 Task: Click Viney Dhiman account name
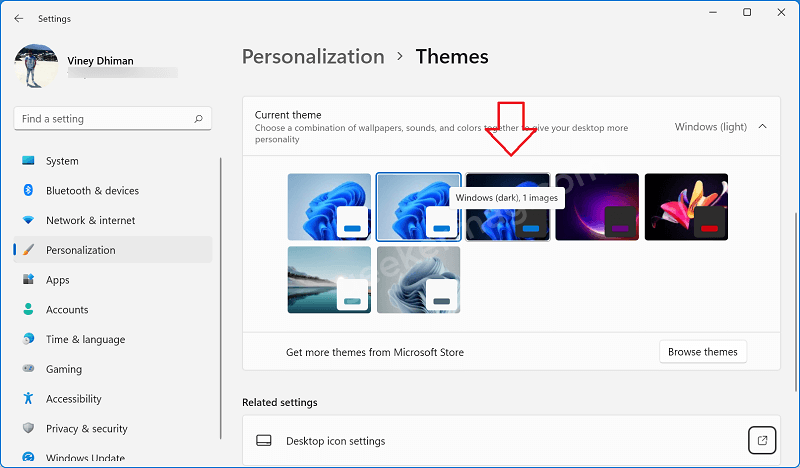click(x=101, y=61)
